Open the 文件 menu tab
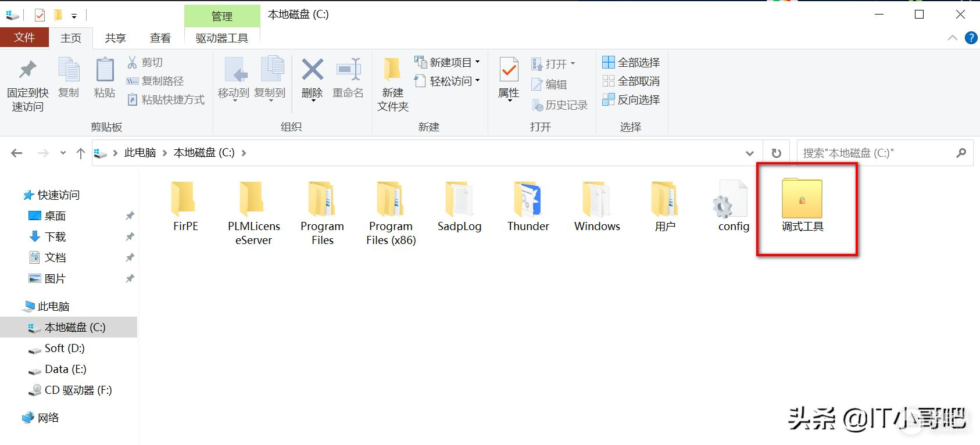The width and height of the screenshot is (980, 445). 24,38
